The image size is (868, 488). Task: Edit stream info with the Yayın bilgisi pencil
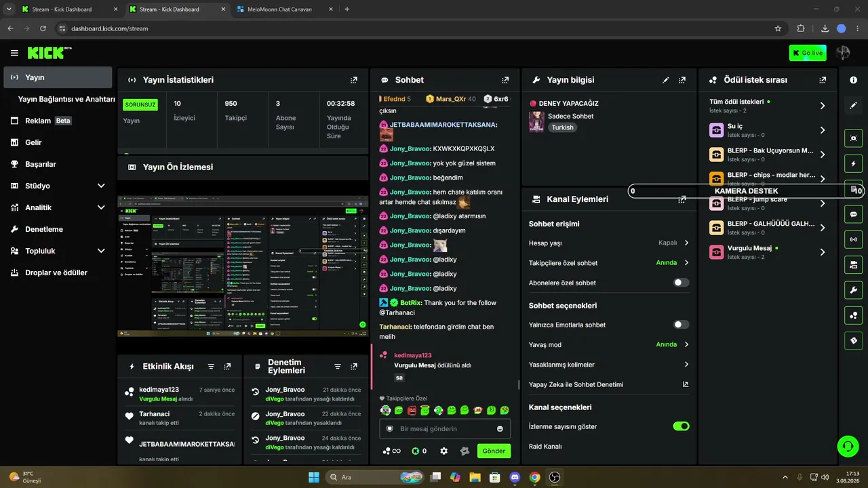(x=666, y=80)
